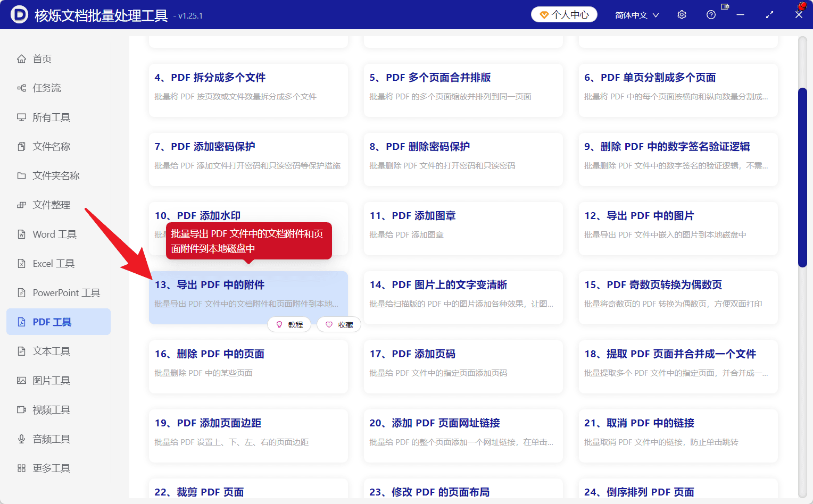Open tool 8 PDF 删除密码保护

point(463,159)
